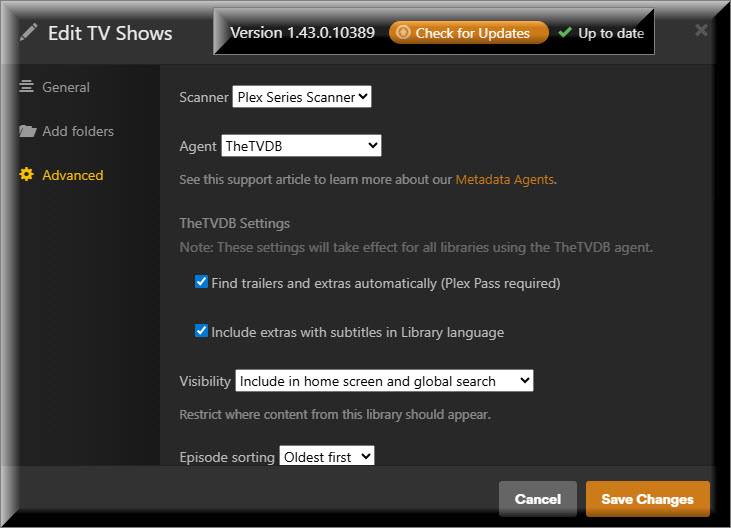The width and height of the screenshot is (731, 528).
Task: Click 'See this support article' text
Action: pyautogui.click(x=316, y=179)
